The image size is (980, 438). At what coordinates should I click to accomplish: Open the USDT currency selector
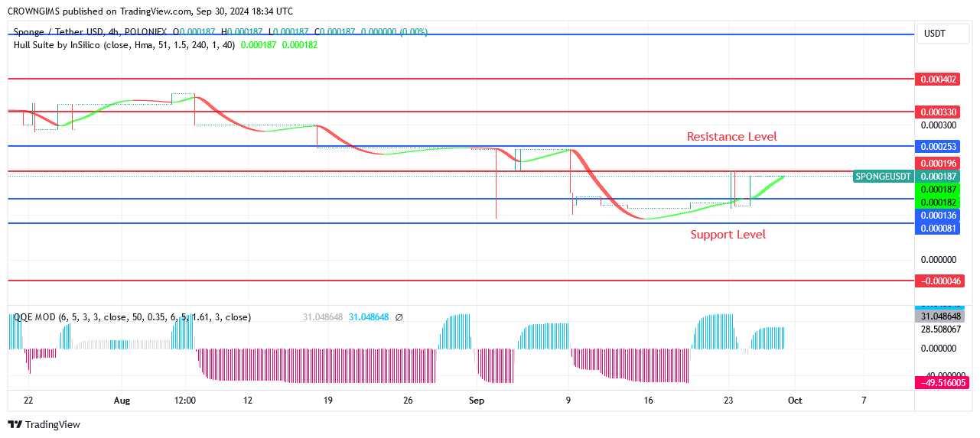click(935, 34)
